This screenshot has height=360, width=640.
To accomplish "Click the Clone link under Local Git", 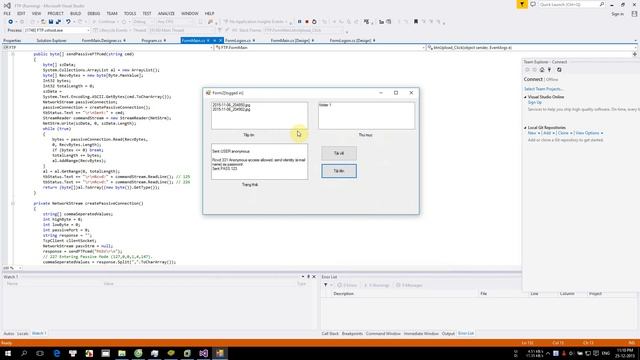I will click(563, 133).
